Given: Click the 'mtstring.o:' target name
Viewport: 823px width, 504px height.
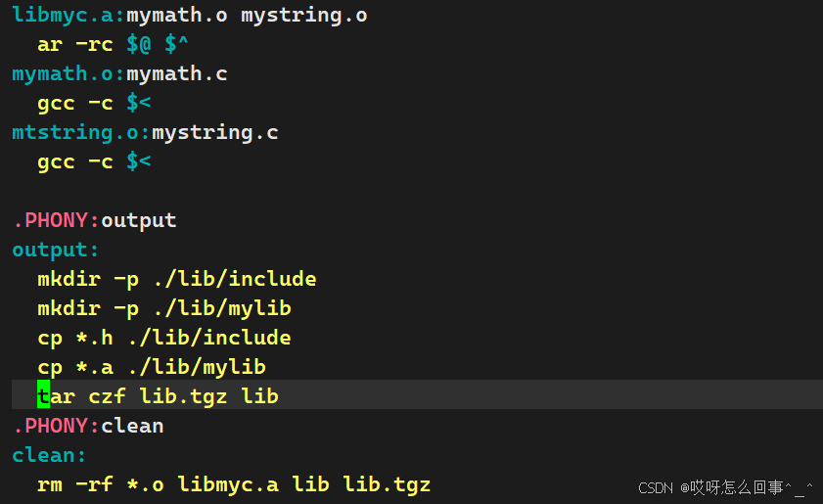Looking at the screenshot, I should coord(81,133).
